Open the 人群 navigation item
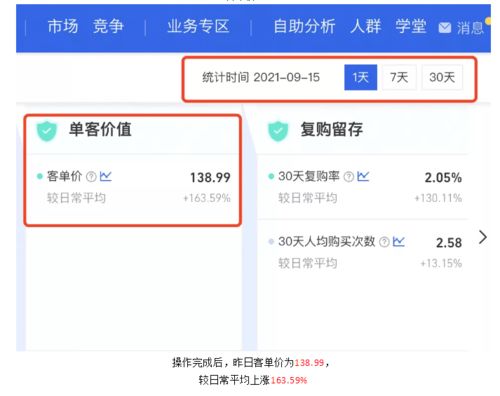 [x=365, y=26]
